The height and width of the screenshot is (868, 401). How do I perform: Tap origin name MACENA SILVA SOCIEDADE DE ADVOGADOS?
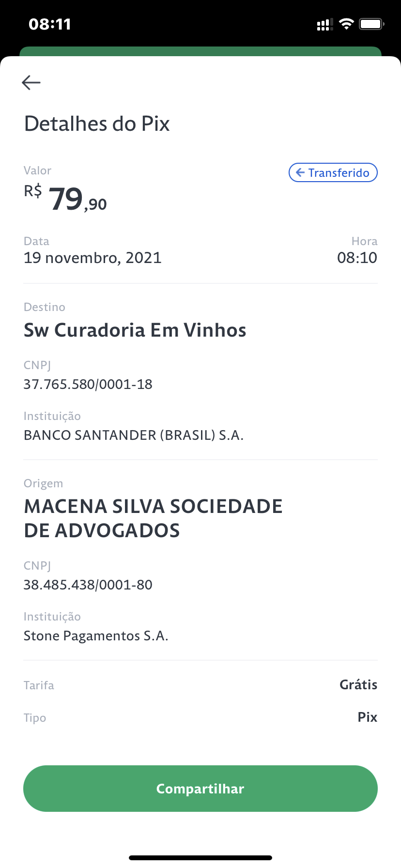coord(153,518)
